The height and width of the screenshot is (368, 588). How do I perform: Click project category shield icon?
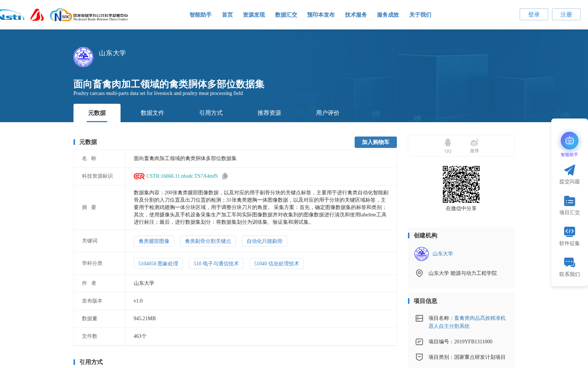click(419, 357)
